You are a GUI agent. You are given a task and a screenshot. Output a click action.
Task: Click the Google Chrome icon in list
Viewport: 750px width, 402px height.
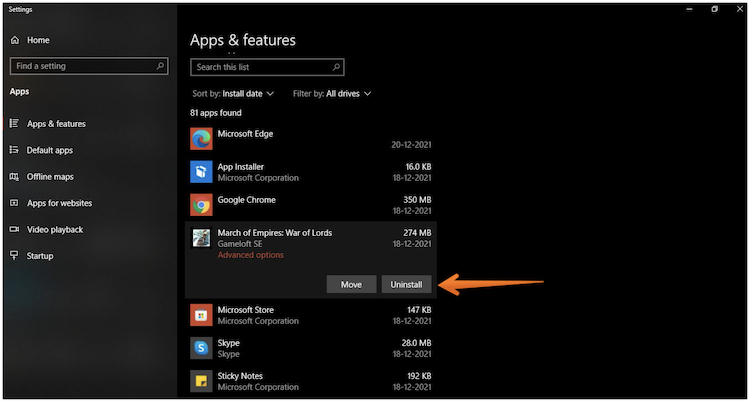pyautogui.click(x=201, y=205)
